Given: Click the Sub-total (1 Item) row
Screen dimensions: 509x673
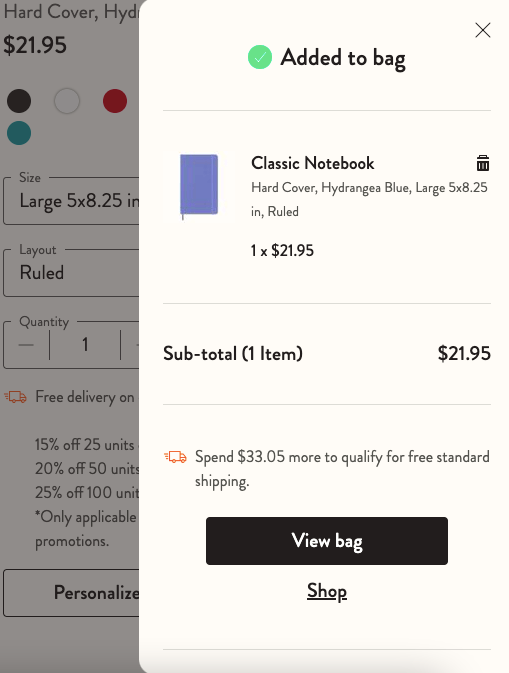Looking at the screenshot, I should (x=327, y=354).
